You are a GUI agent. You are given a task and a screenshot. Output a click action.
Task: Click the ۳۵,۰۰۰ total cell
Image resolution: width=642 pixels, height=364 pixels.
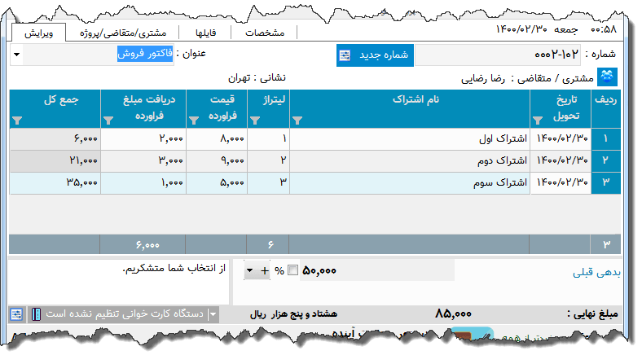(x=55, y=182)
